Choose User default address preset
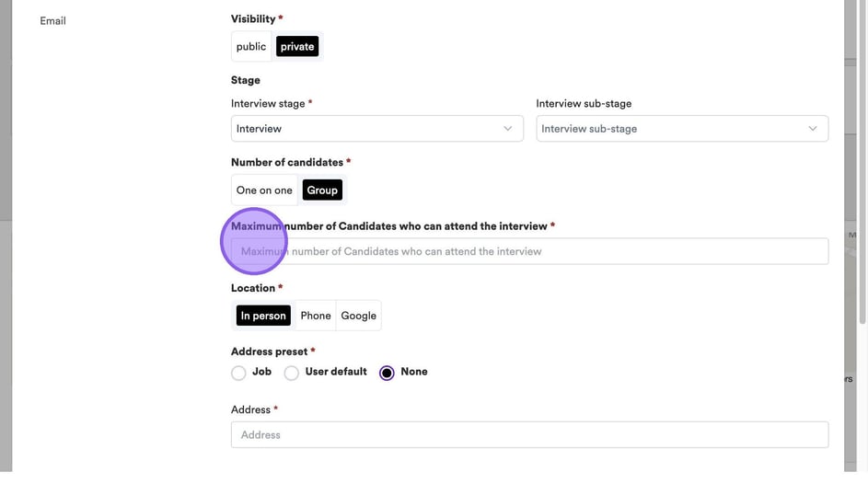This screenshot has width=868, height=484. click(292, 373)
